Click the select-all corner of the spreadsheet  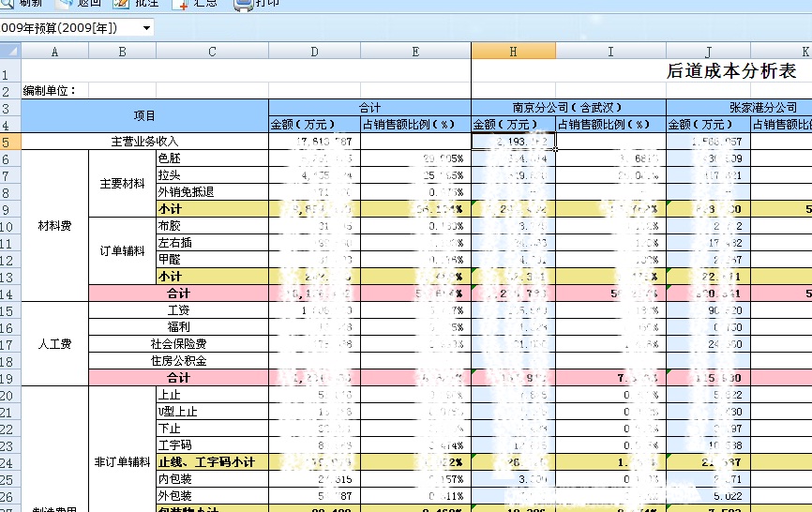10,51
